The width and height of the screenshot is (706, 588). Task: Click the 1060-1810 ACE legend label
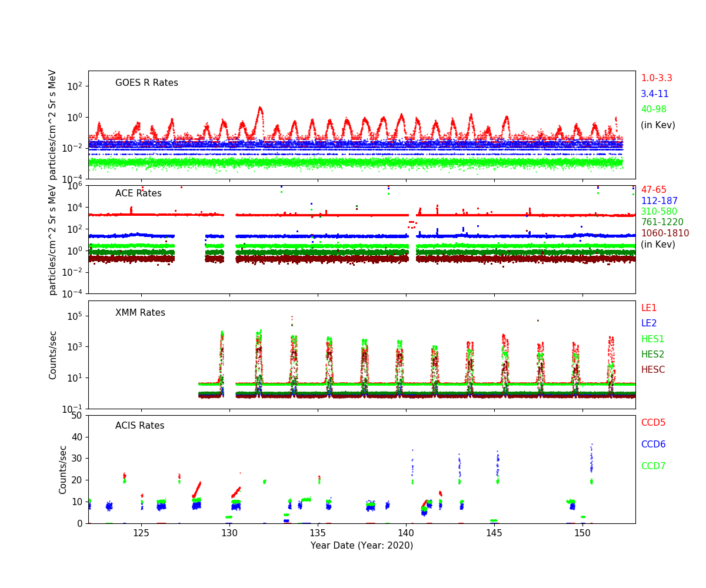tap(664, 233)
